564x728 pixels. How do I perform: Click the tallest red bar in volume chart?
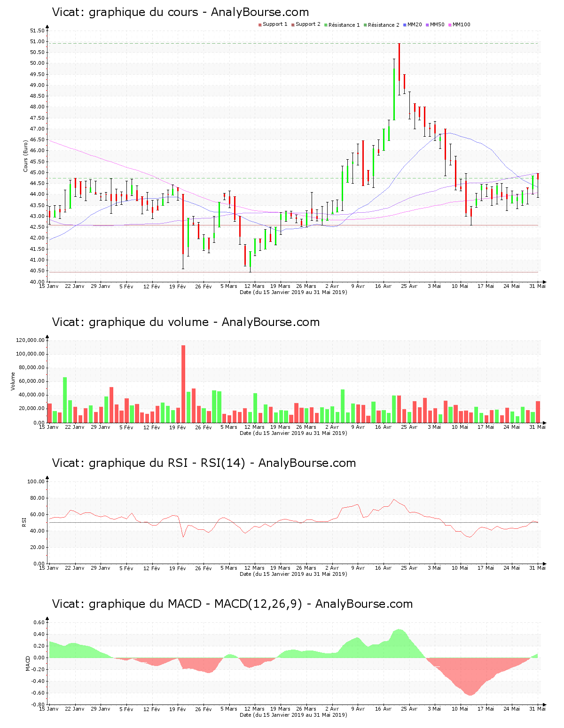(x=183, y=384)
